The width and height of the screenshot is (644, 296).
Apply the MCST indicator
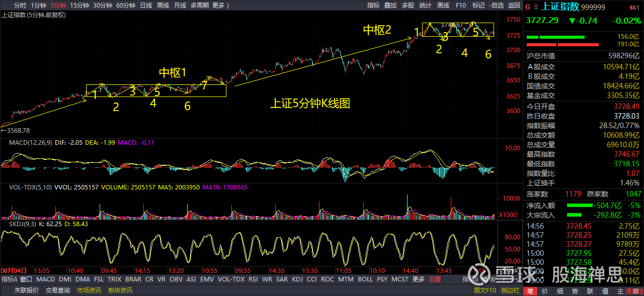pos(400,279)
